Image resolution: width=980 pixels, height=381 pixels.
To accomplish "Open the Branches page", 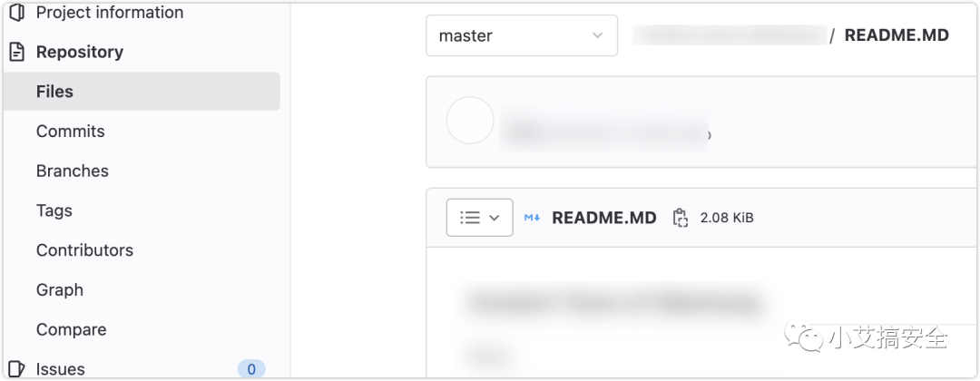I will point(72,171).
